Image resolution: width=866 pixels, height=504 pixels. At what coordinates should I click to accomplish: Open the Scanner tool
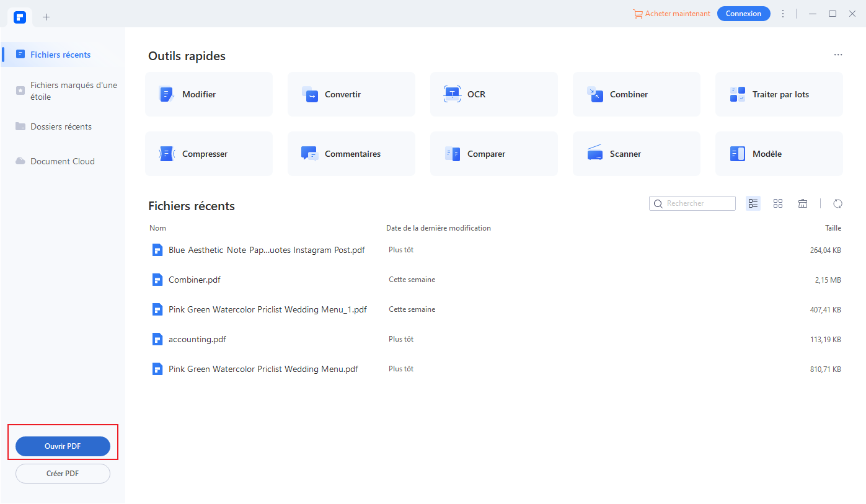pyautogui.click(x=637, y=154)
